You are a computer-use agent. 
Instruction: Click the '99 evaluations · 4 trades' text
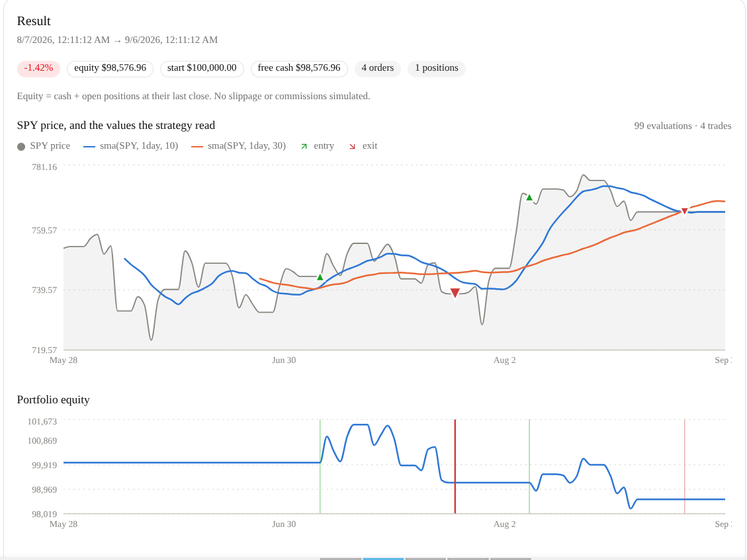pyautogui.click(x=683, y=126)
